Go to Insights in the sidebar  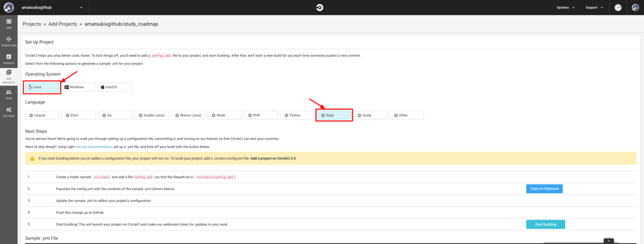pos(9,59)
